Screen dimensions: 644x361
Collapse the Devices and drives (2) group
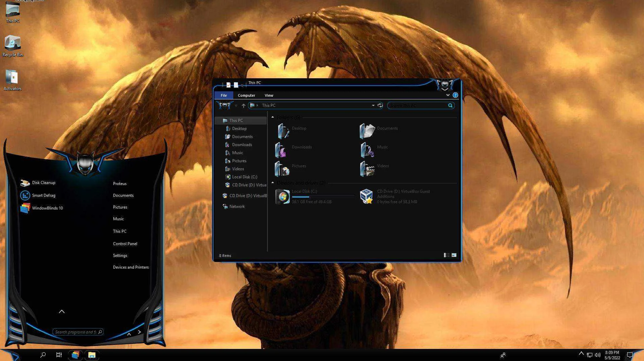(273, 183)
